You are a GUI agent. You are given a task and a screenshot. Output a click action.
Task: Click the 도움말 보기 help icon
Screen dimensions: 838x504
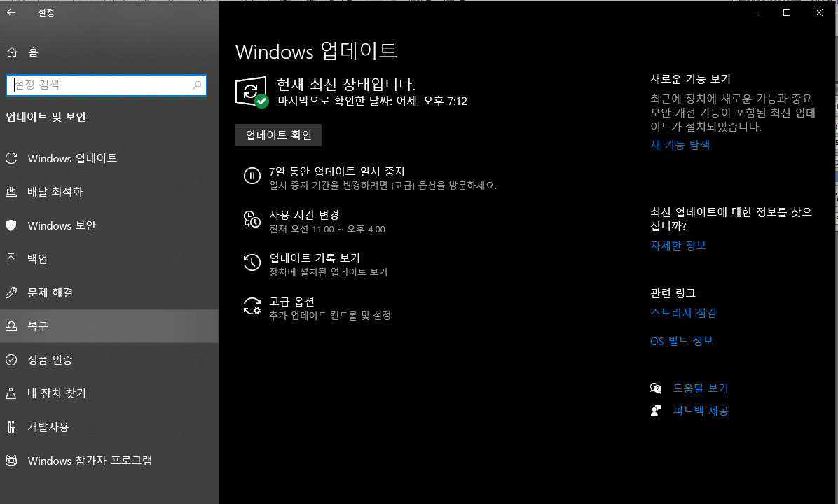pos(656,388)
